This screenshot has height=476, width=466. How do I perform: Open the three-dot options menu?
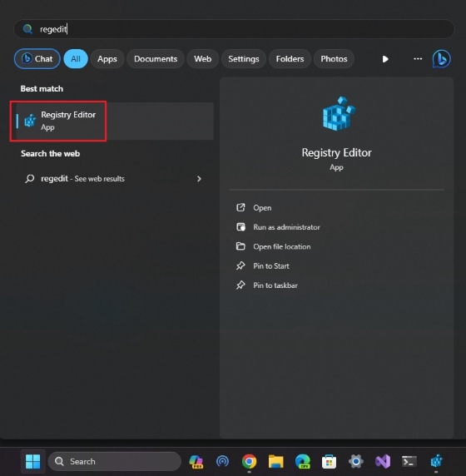[x=418, y=59]
